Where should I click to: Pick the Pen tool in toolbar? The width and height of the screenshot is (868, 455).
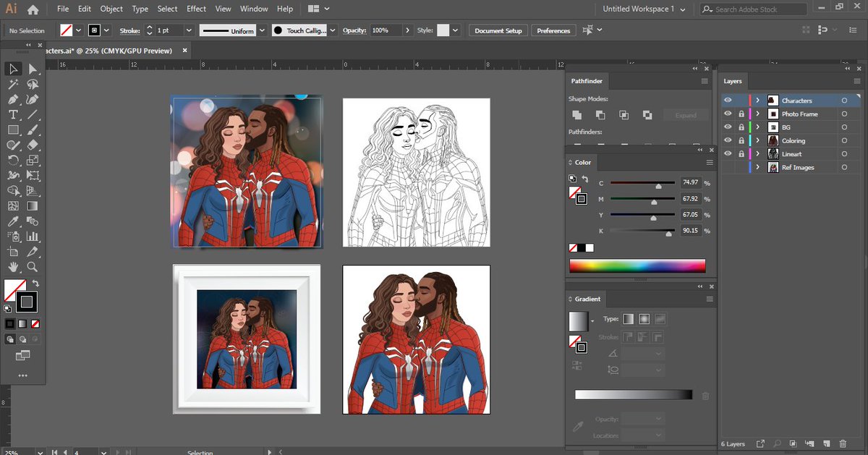click(13, 100)
